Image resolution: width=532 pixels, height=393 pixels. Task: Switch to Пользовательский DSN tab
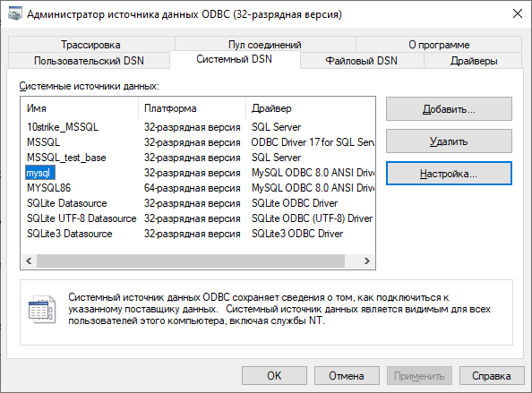pyautogui.click(x=89, y=61)
